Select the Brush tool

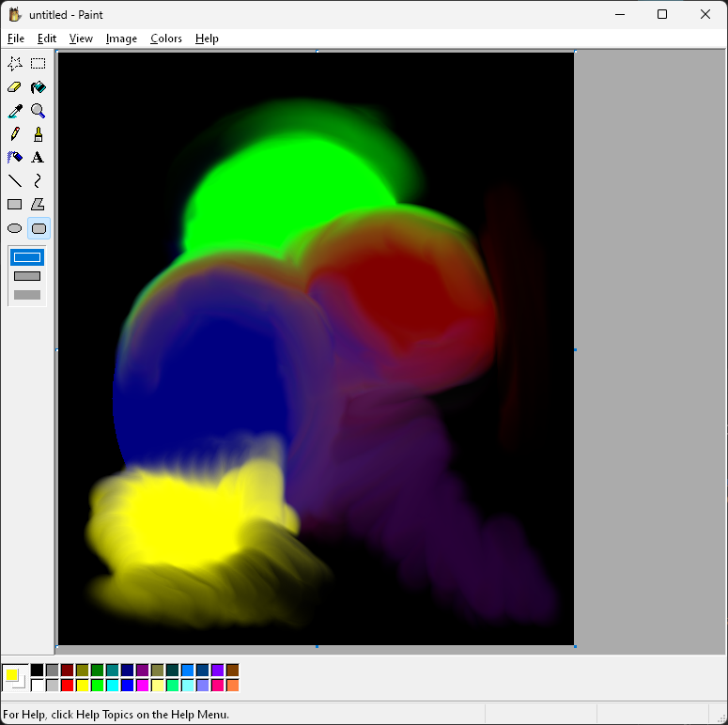point(39,134)
